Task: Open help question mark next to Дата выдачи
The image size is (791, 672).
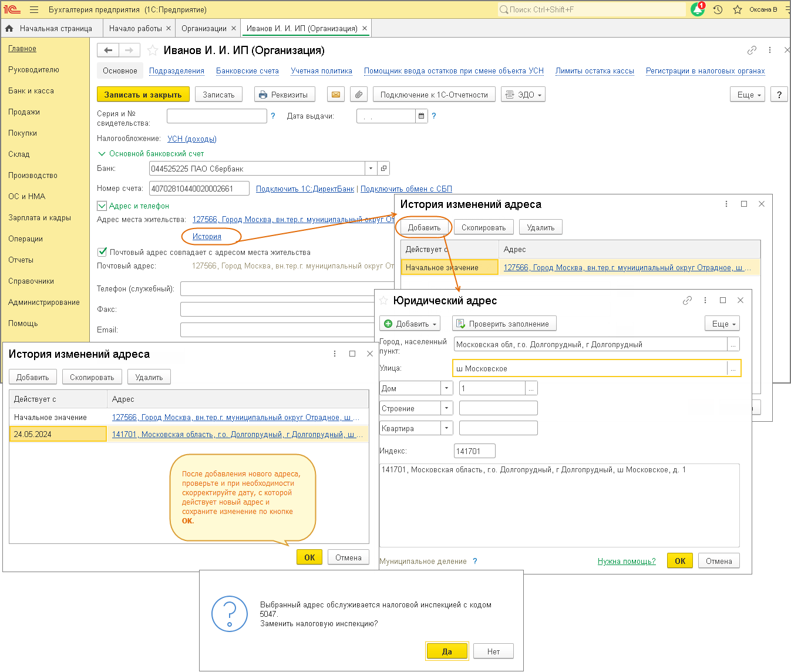Action: [434, 116]
